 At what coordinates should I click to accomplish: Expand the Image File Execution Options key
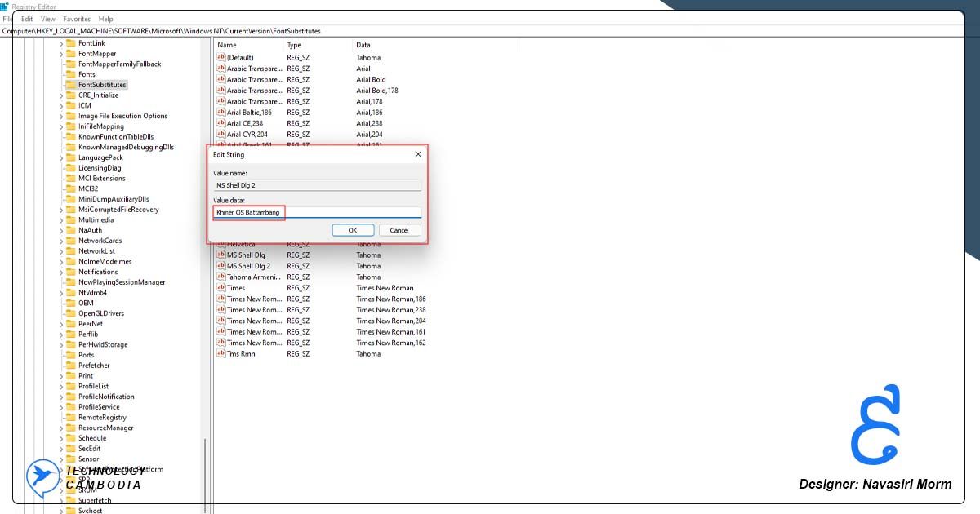pyautogui.click(x=61, y=116)
